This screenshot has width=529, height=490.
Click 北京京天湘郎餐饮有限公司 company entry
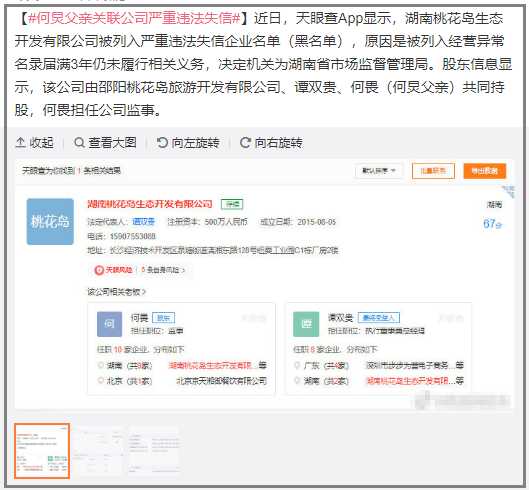221,381
